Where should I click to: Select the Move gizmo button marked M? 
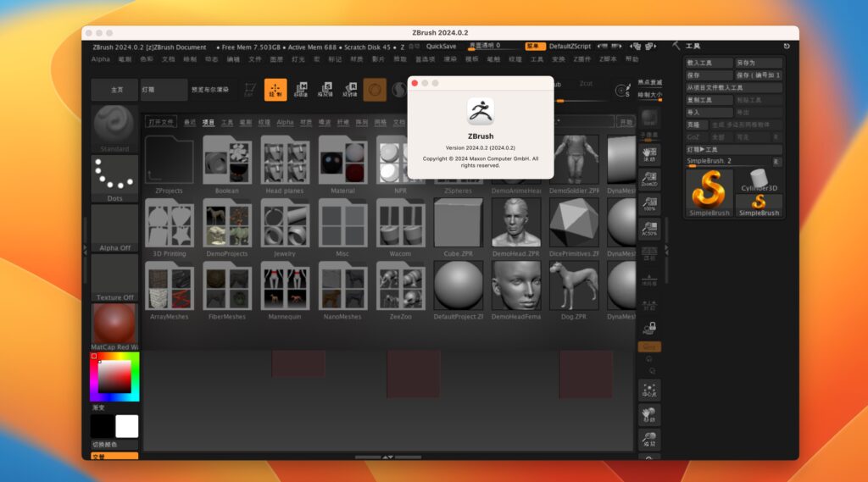pos(301,90)
